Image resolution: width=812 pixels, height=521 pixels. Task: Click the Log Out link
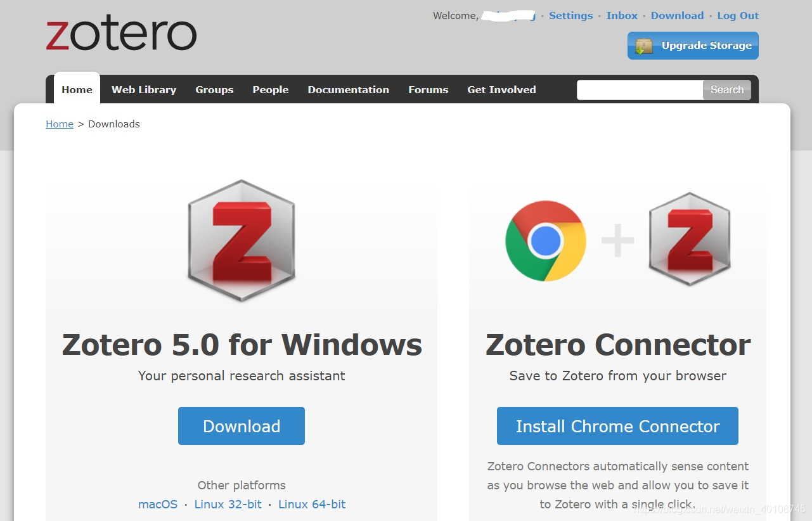pyautogui.click(x=738, y=16)
